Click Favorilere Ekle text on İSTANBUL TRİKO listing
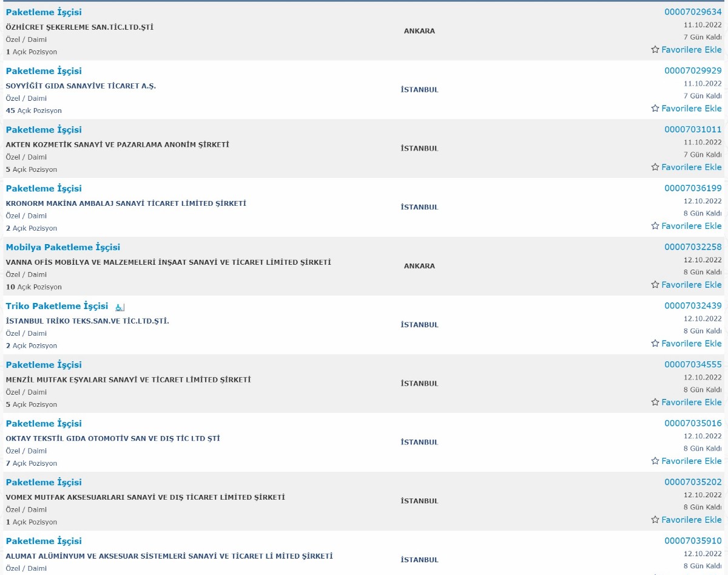728x575 pixels. pos(692,344)
